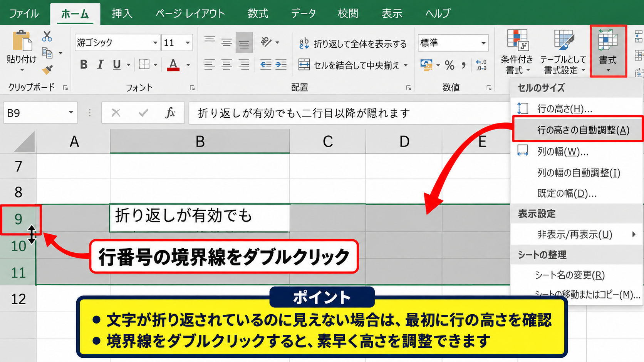Click the fx insert function button
This screenshot has height=362, width=644.
tap(170, 113)
